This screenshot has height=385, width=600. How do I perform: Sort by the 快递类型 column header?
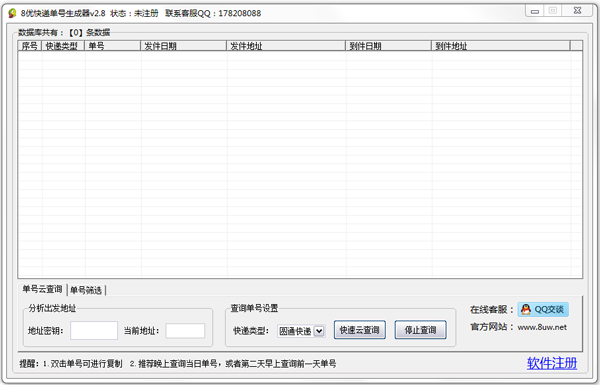click(63, 46)
